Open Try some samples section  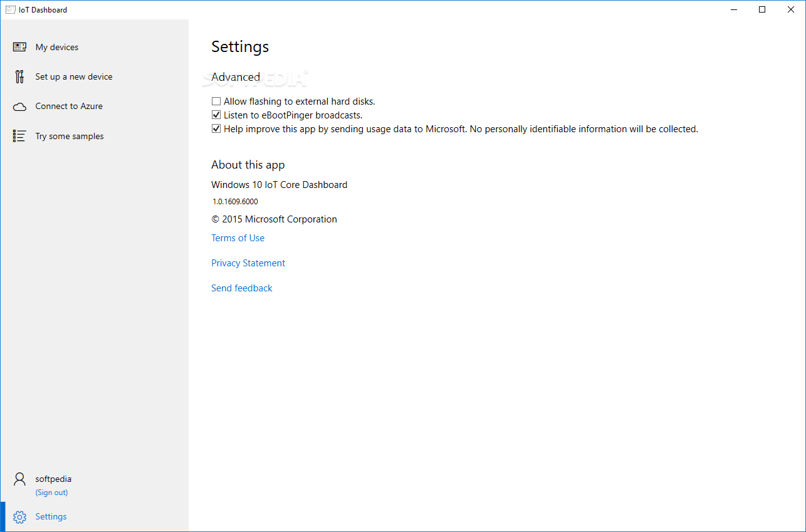click(x=94, y=136)
